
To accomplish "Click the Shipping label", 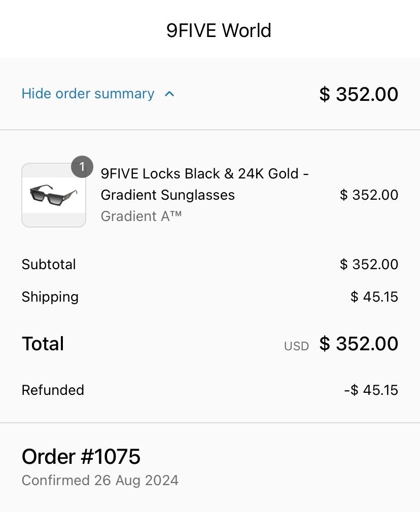I will point(50,297).
